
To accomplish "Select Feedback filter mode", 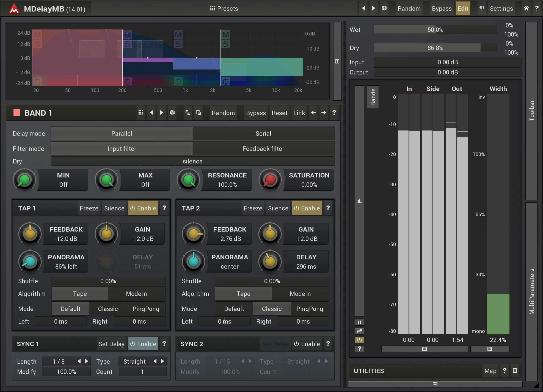I will pos(263,149).
